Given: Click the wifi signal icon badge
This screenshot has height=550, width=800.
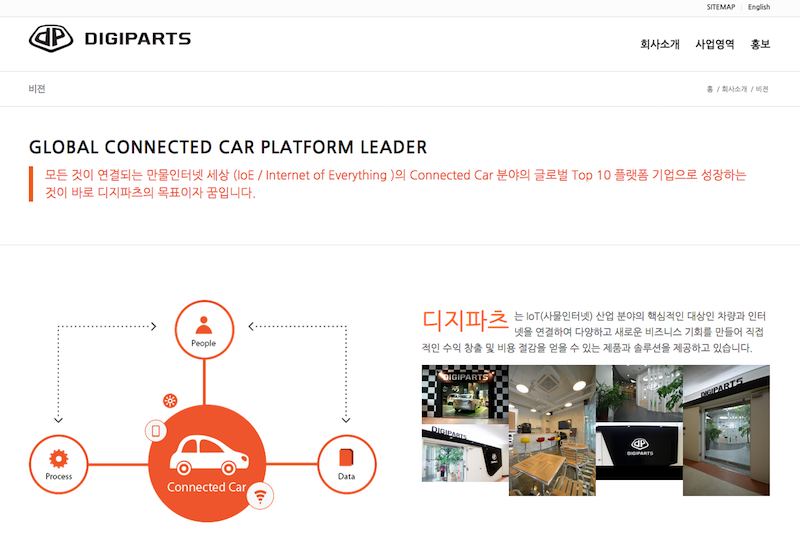Looking at the screenshot, I should pos(260,495).
